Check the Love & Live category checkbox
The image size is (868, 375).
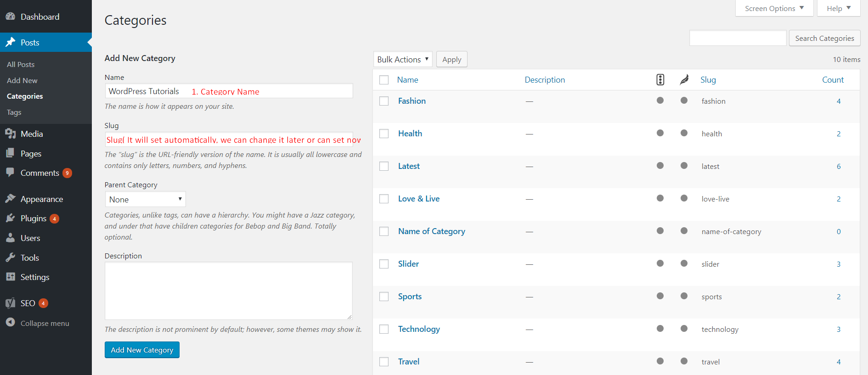pos(384,199)
